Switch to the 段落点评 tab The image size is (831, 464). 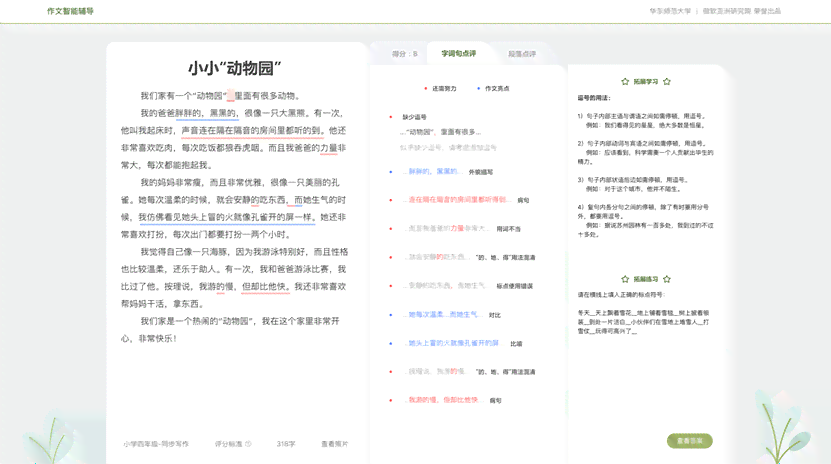tap(522, 53)
